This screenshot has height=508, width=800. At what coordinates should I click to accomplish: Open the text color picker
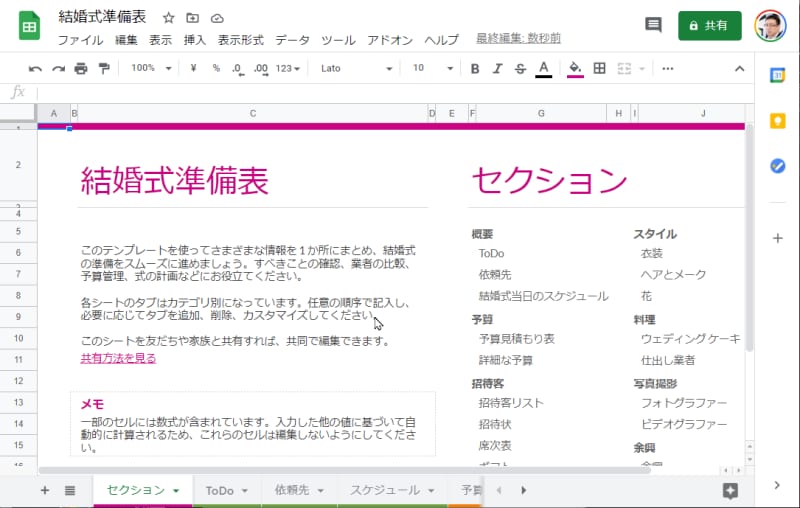click(x=543, y=69)
